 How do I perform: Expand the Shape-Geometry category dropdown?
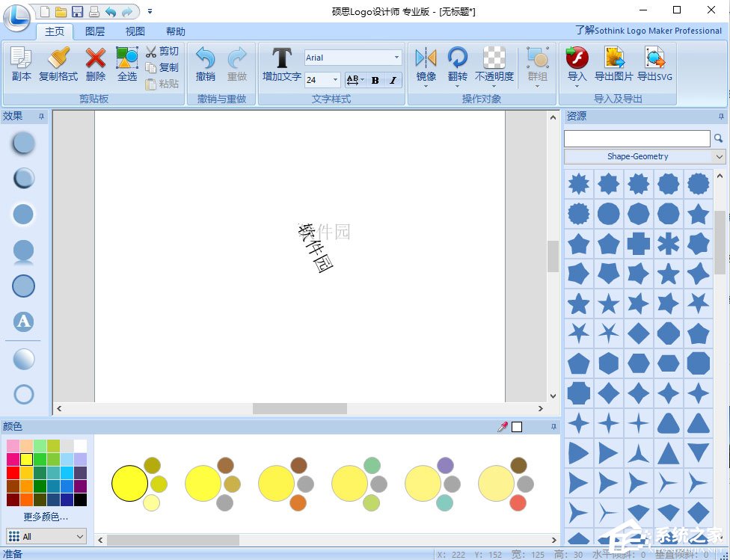(x=719, y=156)
